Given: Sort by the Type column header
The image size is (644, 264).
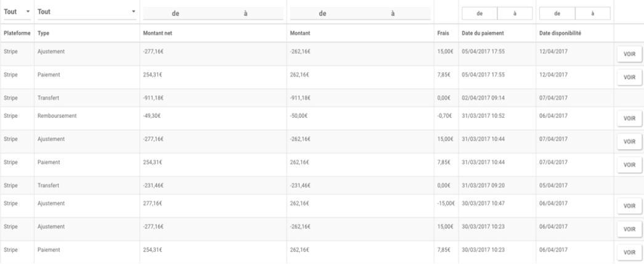Looking at the screenshot, I should pyautogui.click(x=43, y=33).
